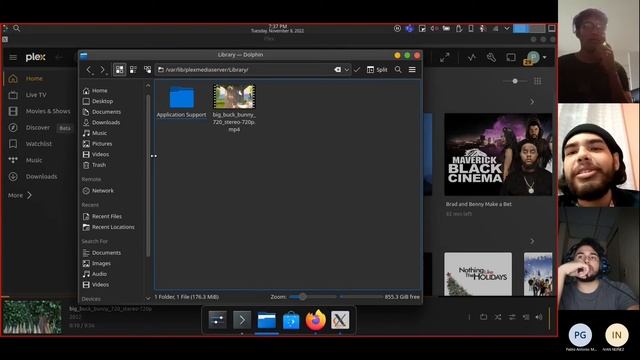Launch Firefox from the dock
This screenshot has width=640, height=360.
click(x=316, y=320)
